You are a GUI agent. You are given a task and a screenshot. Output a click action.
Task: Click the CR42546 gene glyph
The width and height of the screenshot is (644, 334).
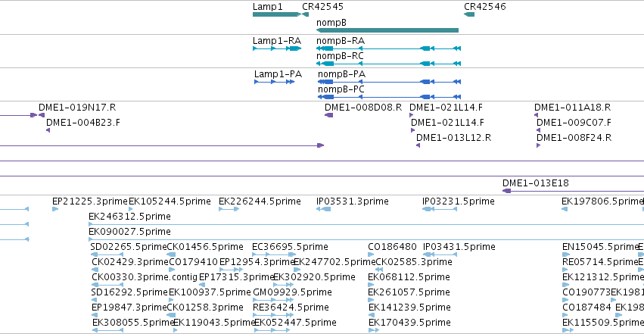(x=469, y=14)
